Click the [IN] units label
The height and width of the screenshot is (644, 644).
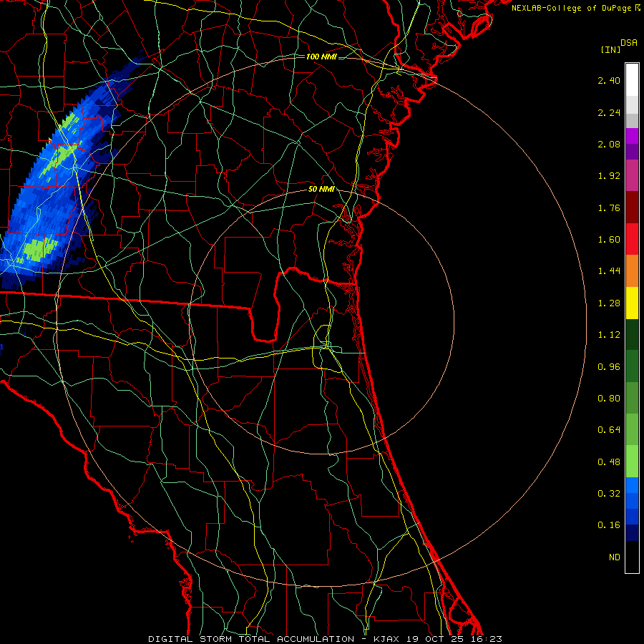pyautogui.click(x=610, y=49)
